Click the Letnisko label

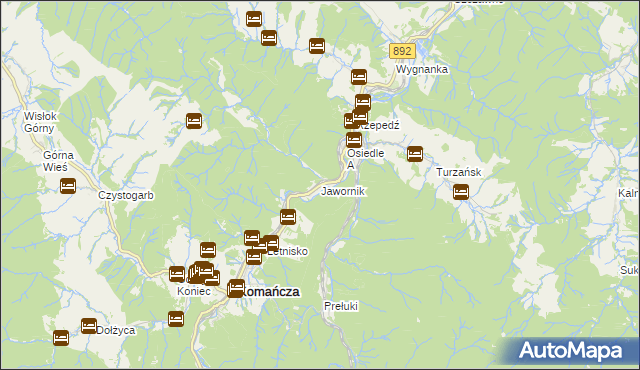288,251
